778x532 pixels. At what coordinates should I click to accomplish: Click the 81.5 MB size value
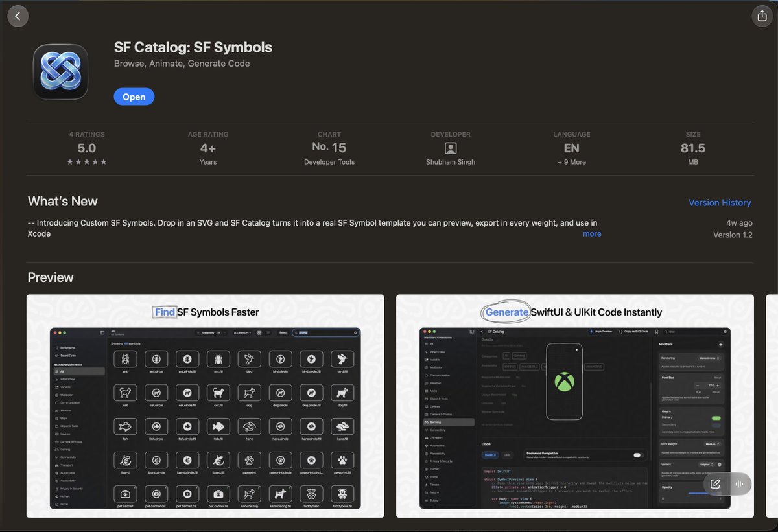coord(693,148)
